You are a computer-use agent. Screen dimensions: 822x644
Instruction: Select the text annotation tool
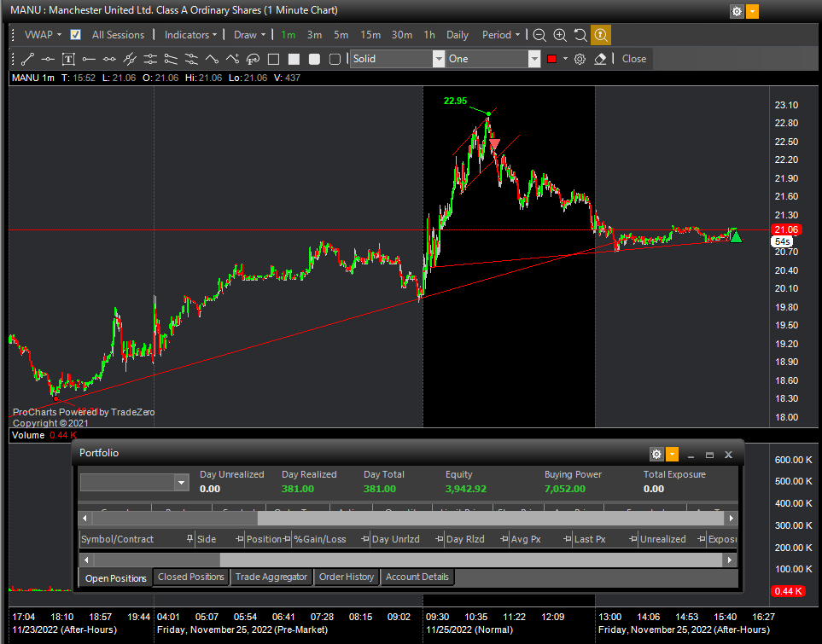click(68, 59)
